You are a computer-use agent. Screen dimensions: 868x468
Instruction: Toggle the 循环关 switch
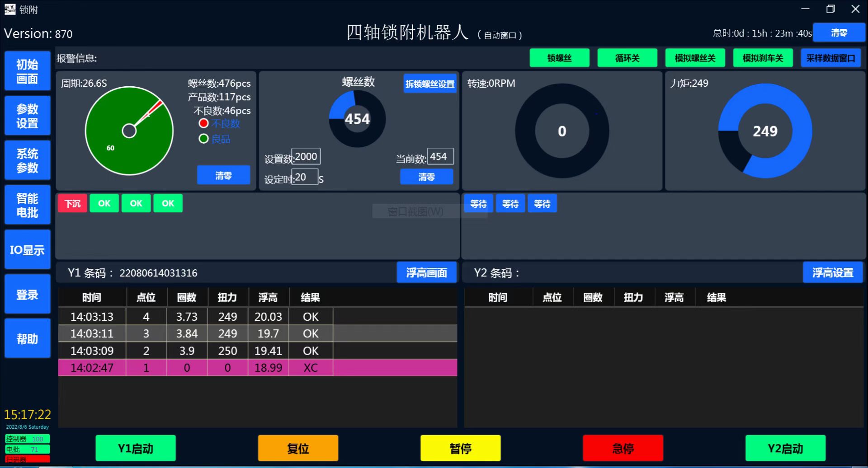pyautogui.click(x=627, y=58)
